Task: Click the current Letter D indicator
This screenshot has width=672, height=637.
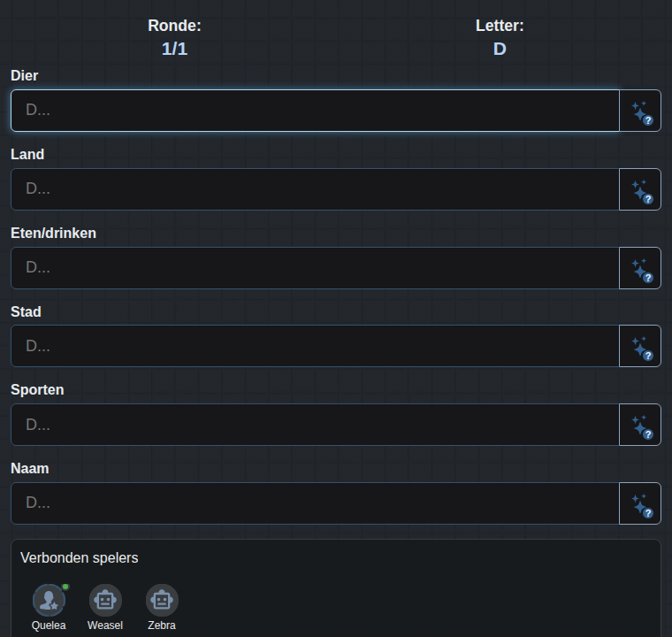Action: 500,49
